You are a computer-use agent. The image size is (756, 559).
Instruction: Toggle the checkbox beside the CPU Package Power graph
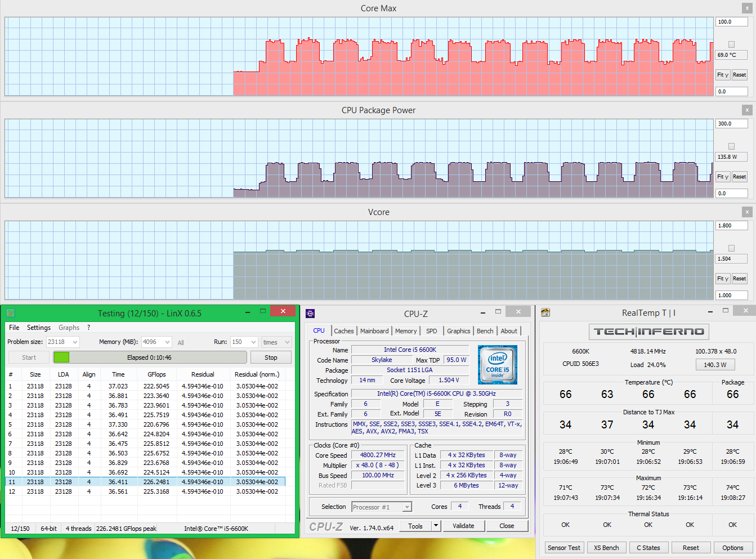731,146
